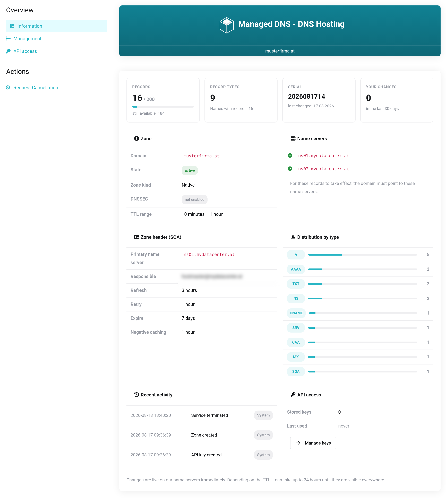The image size is (446, 504).
Task: Click the green check next to ns01.mydatacenter.at
Action: [x=290, y=156]
